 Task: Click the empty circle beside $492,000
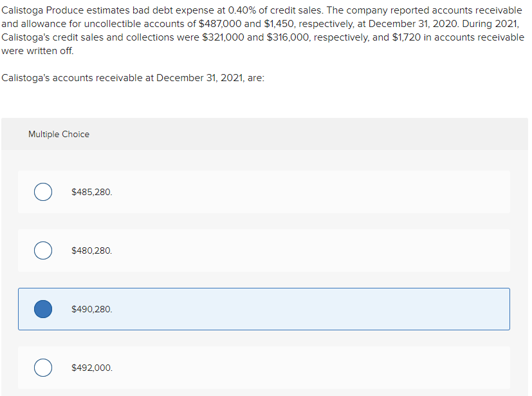point(42,367)
